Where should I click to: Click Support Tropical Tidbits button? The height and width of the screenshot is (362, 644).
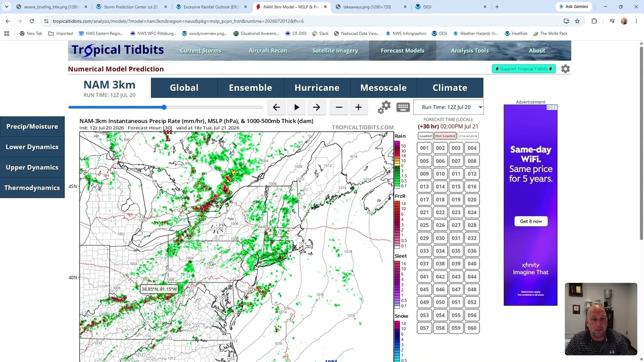524,69
